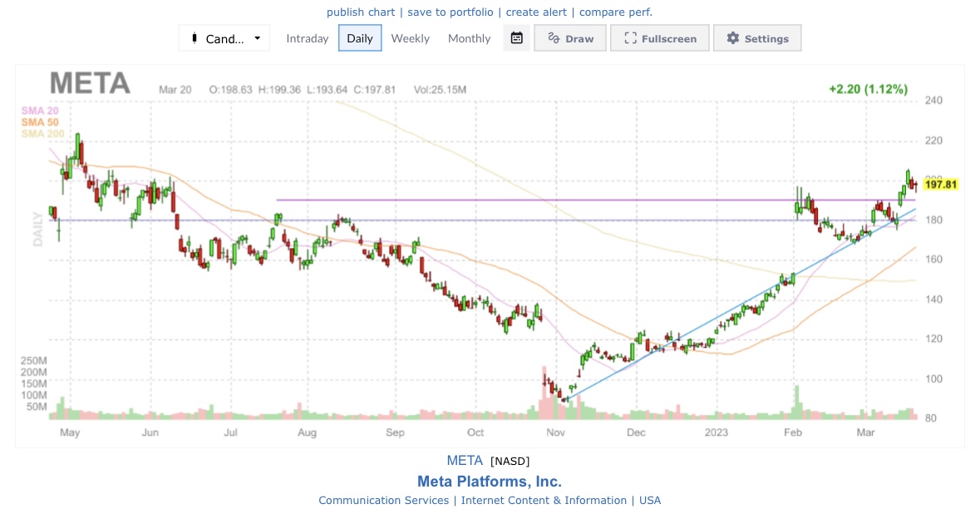
Task: Click the Nov label on time axis
Action: [555, 432]
